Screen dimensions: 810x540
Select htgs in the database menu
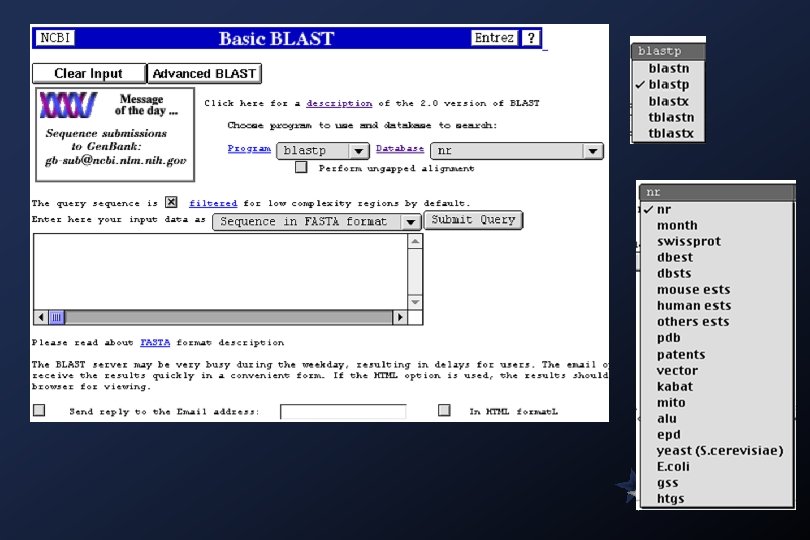pyautogui.click(x=716, y=499)
